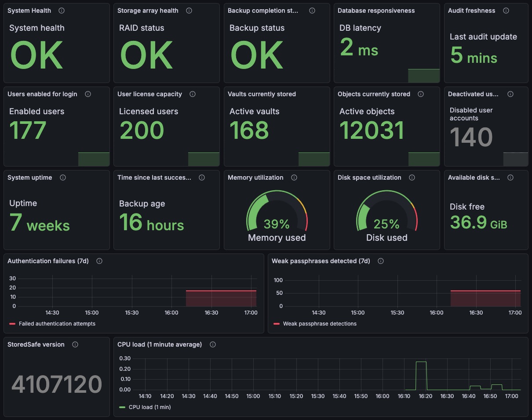Click info icon on StoredSafe version panel
This screenshot has width=532, height=420.
tap(75, 344)
